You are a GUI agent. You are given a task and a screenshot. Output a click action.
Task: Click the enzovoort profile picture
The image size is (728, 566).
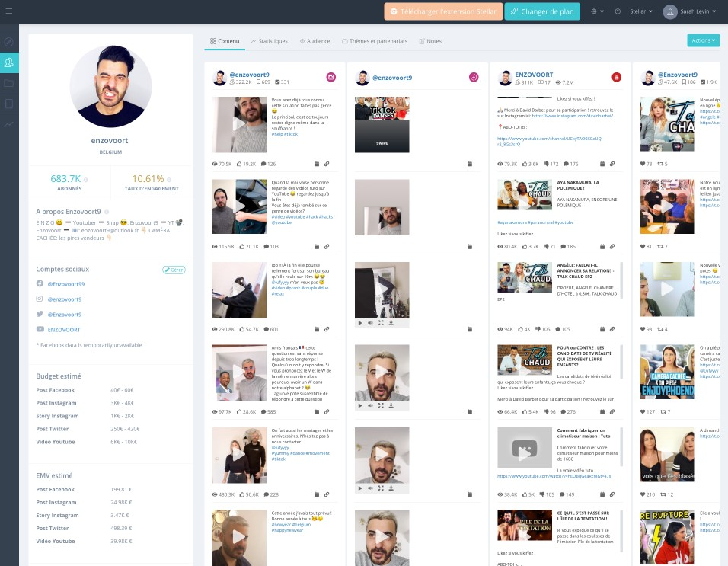110,86
